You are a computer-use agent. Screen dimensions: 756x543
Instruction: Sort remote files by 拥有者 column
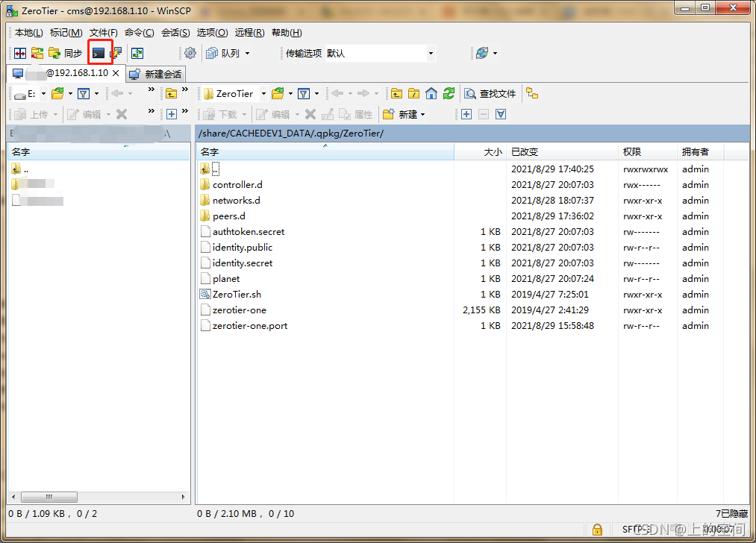pos(700,151)
